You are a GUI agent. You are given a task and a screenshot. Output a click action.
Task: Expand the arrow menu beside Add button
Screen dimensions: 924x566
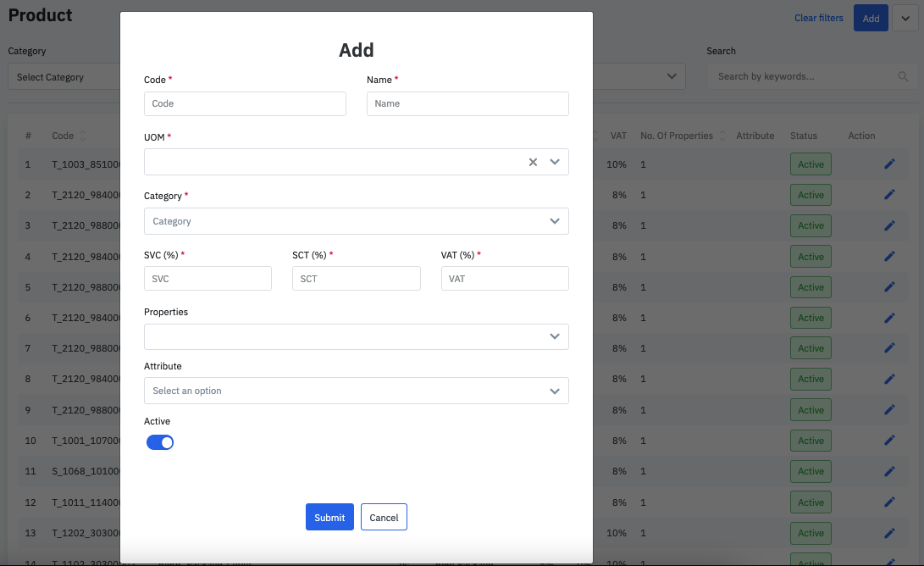pos(905,19)
